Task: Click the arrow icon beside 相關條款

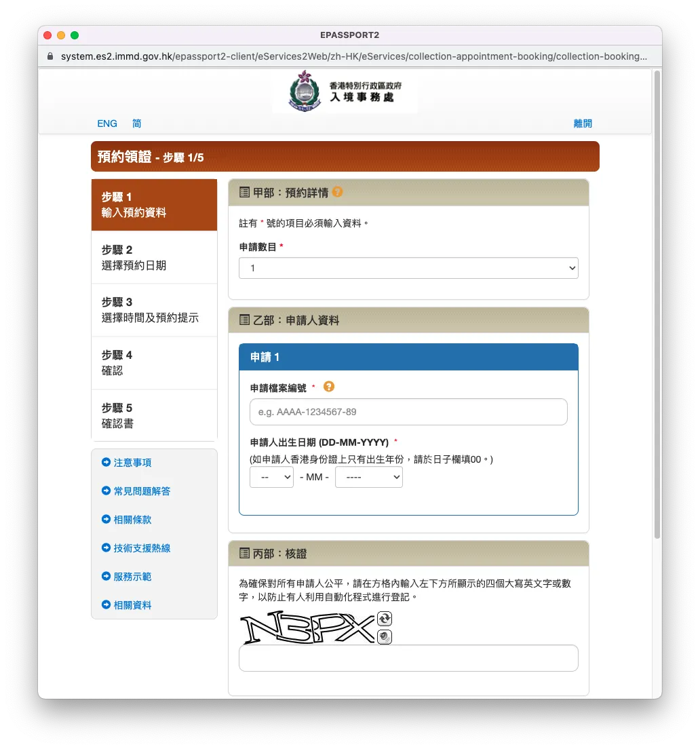Action: pos(106,519)
